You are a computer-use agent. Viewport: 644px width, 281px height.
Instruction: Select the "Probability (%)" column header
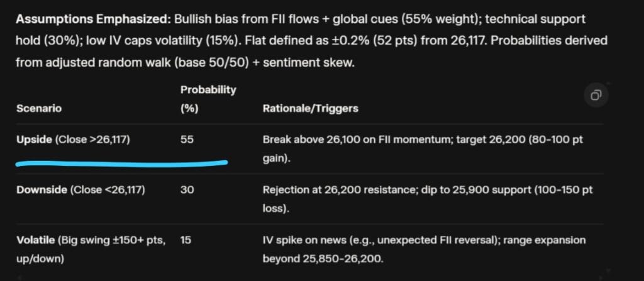208,99
